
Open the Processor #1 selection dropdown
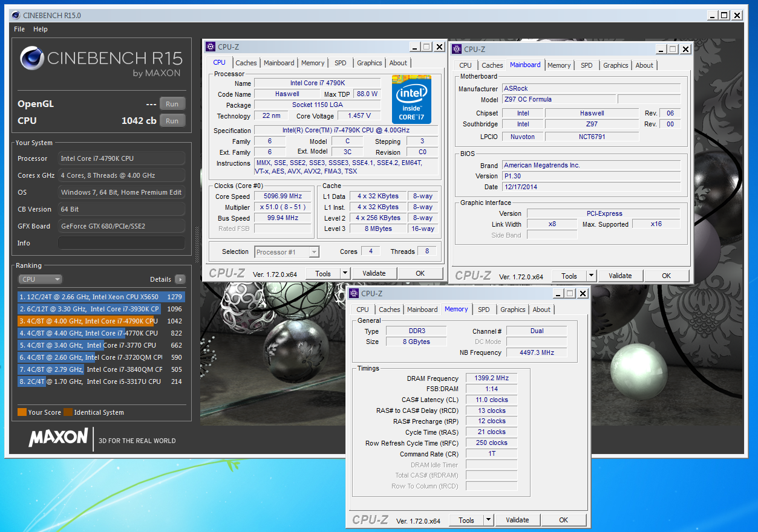pos(287,252)
